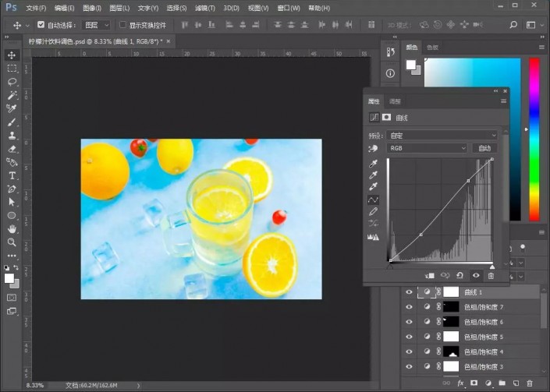The image size is (550, 392).
Task: Select the Pen tool
Action: click(x=12, y=189)
